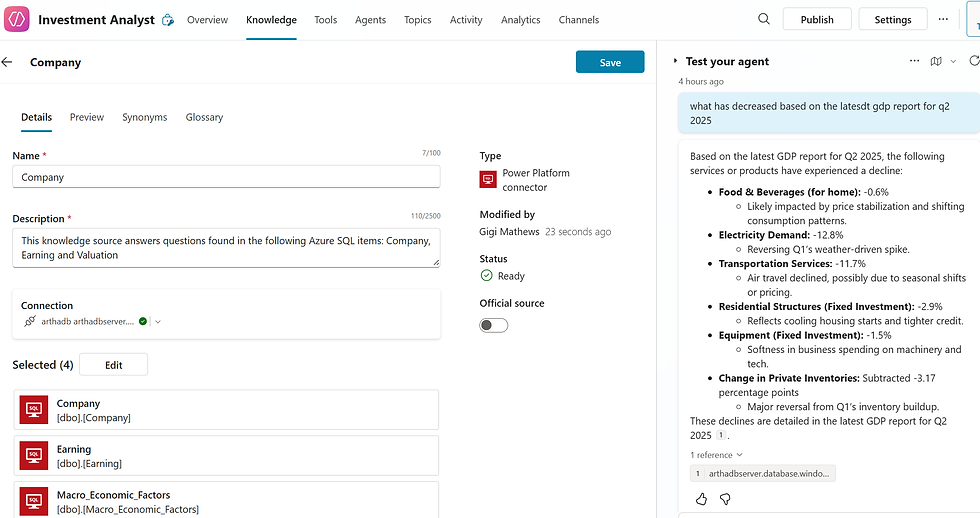Screen dimensions: 980x518
Task: Open the Topics tab
Action: 418,20
